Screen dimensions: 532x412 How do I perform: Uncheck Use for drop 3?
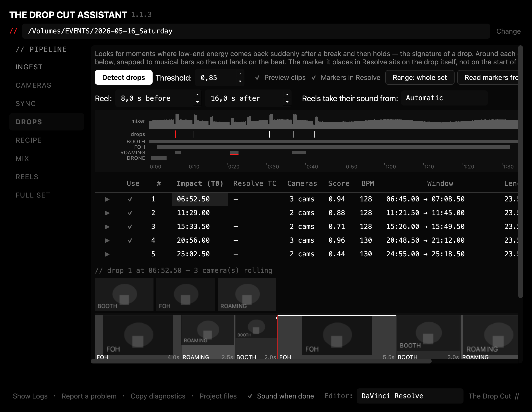pos(130,227)
